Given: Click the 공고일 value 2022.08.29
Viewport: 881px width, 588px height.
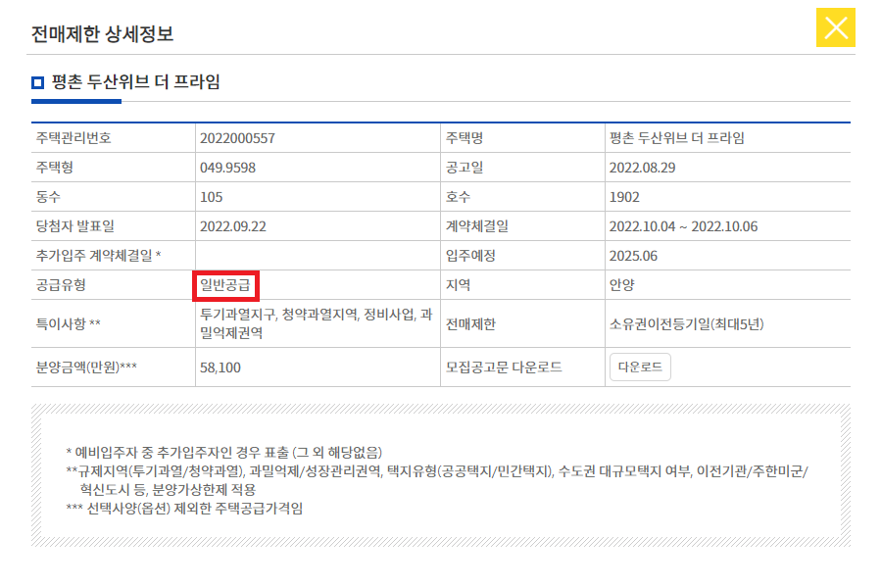Looking at the screenshot, I should click(642, 168).
